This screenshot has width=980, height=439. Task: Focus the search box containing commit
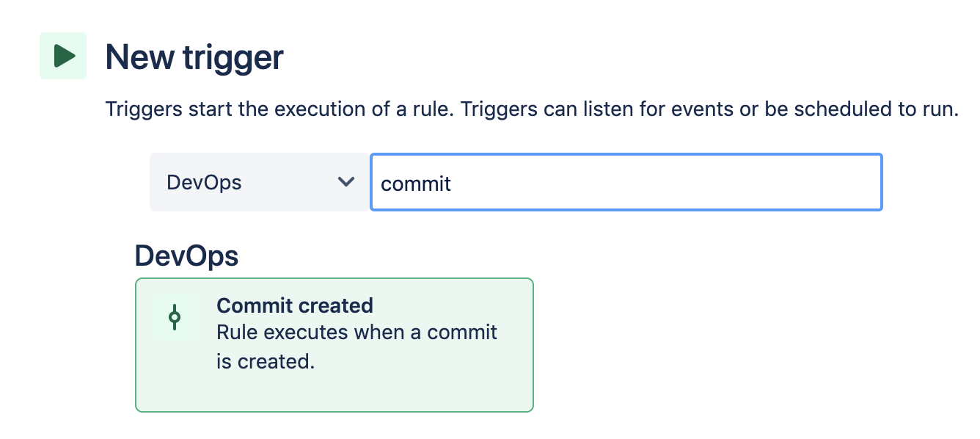626,182
